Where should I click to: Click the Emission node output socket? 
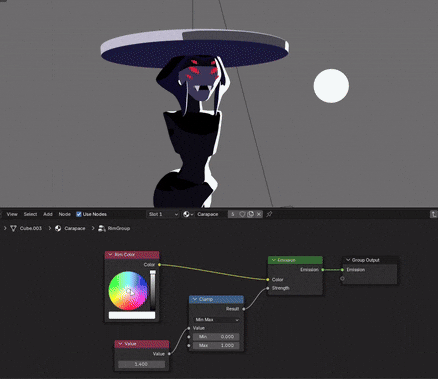coord(323,270)
